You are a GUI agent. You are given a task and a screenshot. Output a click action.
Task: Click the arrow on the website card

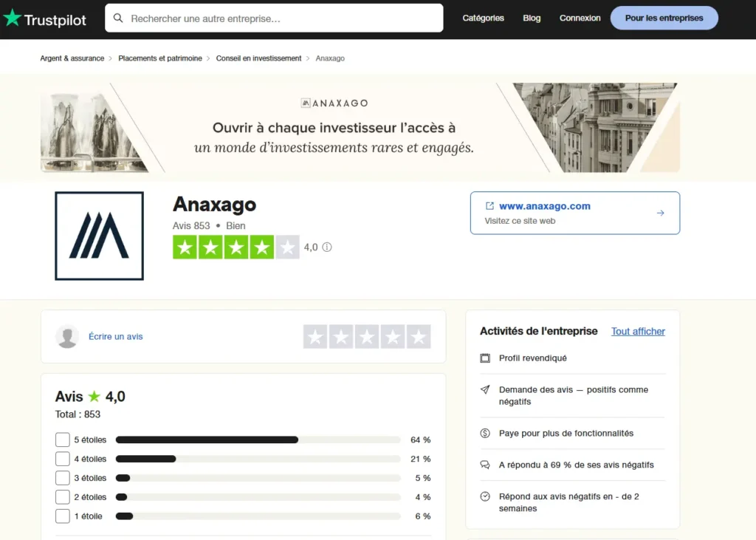660,212
